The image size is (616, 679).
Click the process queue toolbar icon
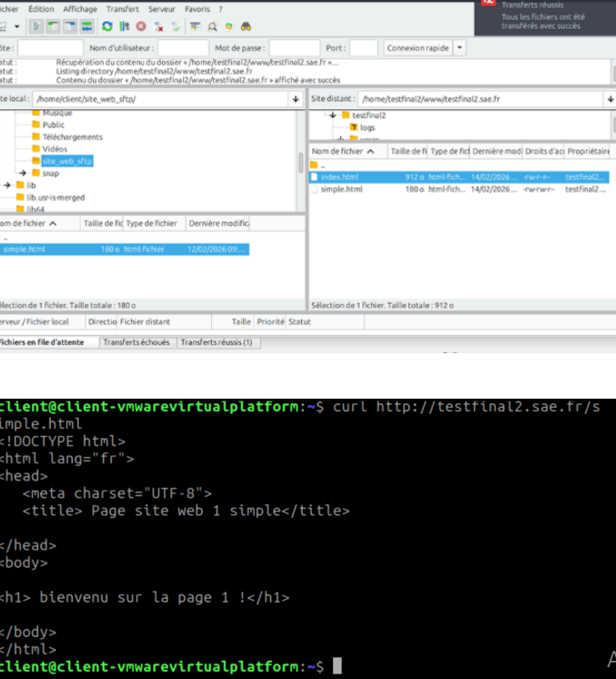[x=125, y=27]
